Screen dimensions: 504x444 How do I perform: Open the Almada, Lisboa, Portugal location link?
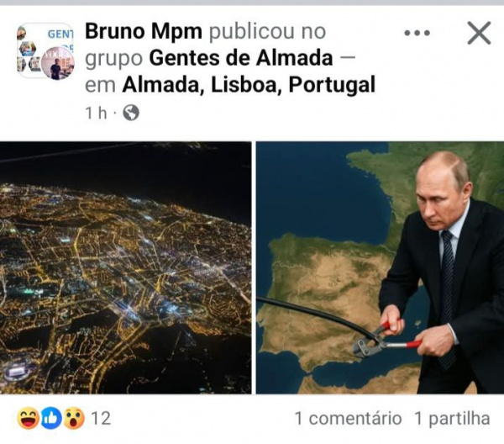pyautogui.click(x=249, y=85)
